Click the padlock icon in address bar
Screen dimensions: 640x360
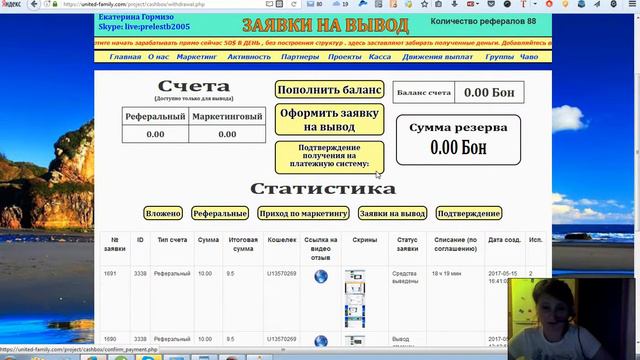point(55,4)
